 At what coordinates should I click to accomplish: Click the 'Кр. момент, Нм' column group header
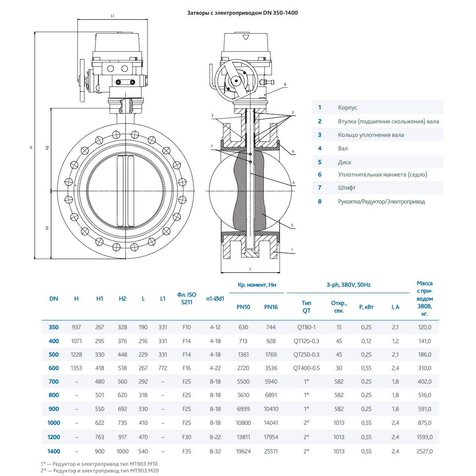[257, 285]
